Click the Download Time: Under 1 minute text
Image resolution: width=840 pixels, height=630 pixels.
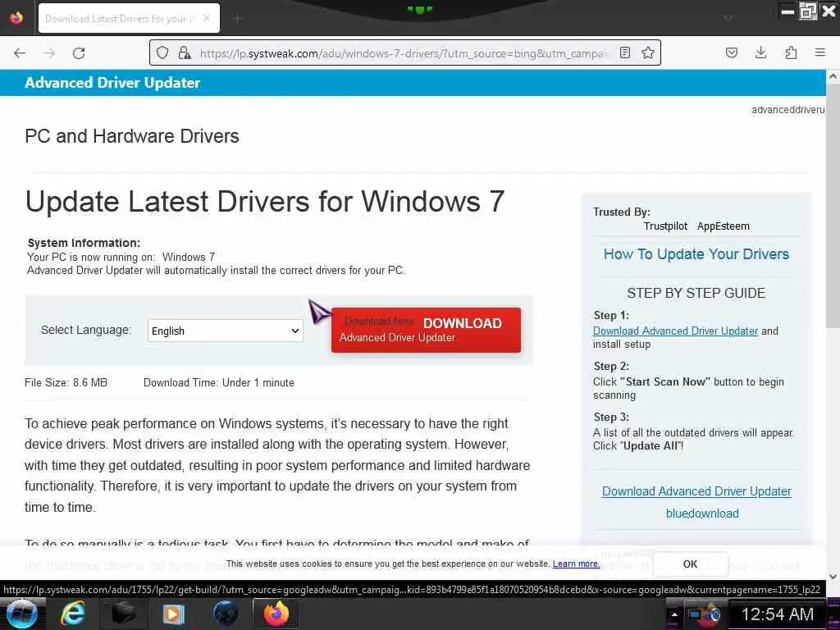click(x=218, y=382)
